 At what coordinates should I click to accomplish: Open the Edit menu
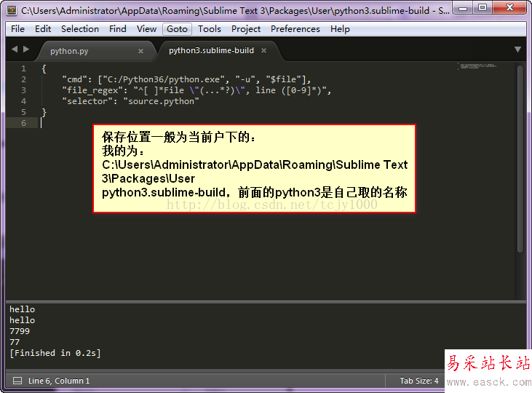point(43,29)
